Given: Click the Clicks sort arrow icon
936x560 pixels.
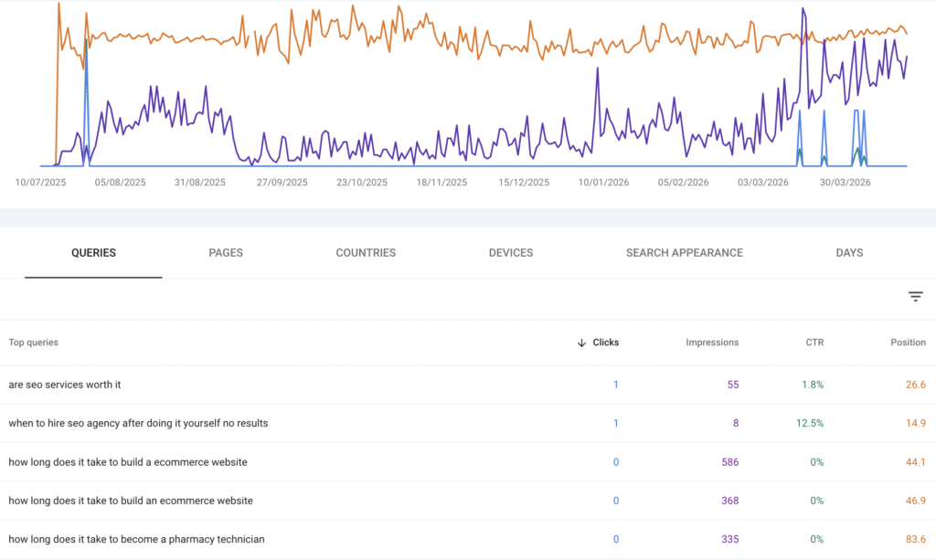Looking at the screenshot, I should tap(581, 343).
